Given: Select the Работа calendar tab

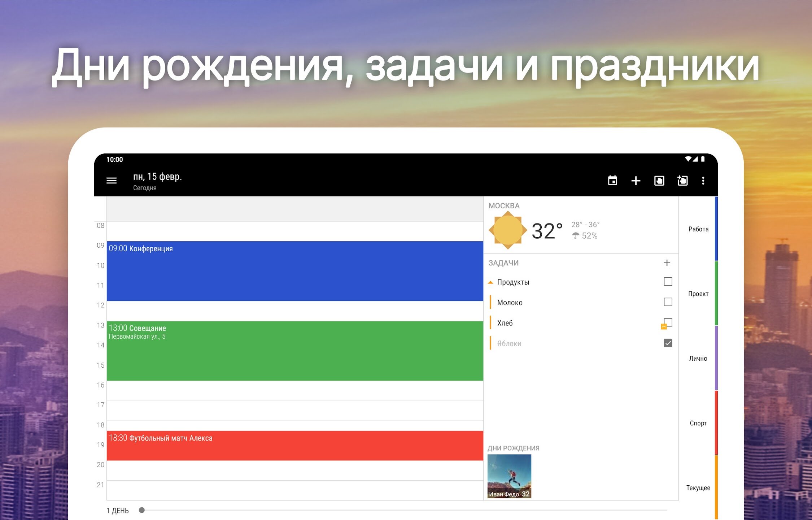Looking at the screenshot, I should pos(698,229).
